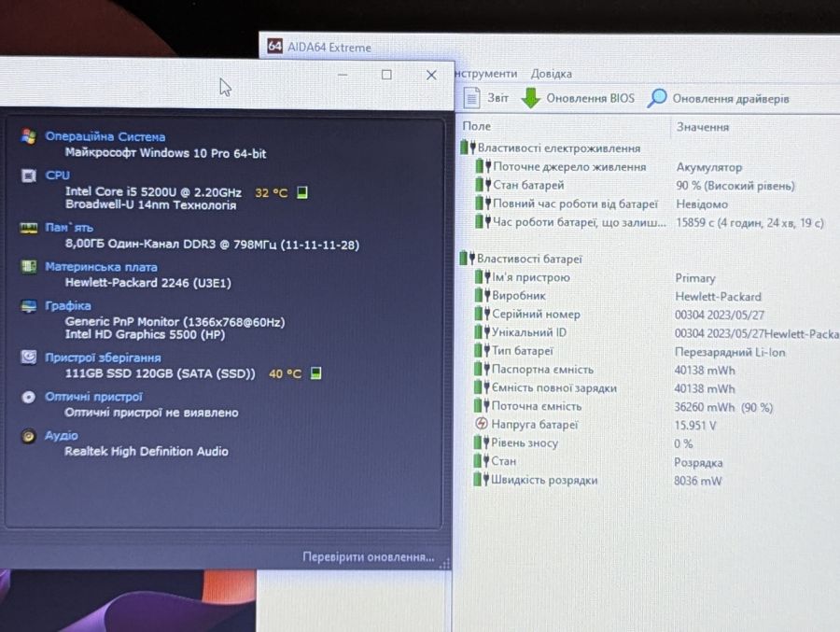Screen dimensions: 840x632
Task: Open the Пристрої зберігання section heading
Action: coord(103,358)
